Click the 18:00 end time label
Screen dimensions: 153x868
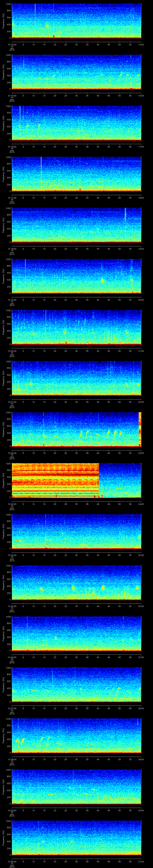tap(141, 198)
